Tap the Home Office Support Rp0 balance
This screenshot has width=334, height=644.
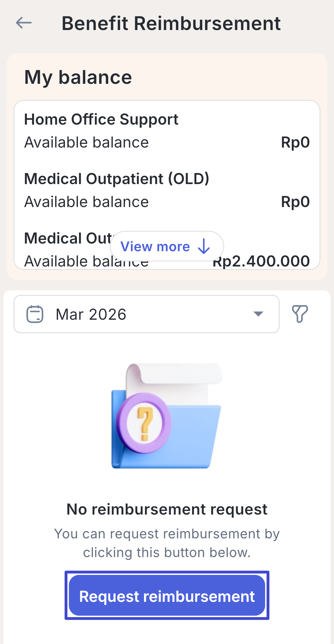click(x=295, y=142)
